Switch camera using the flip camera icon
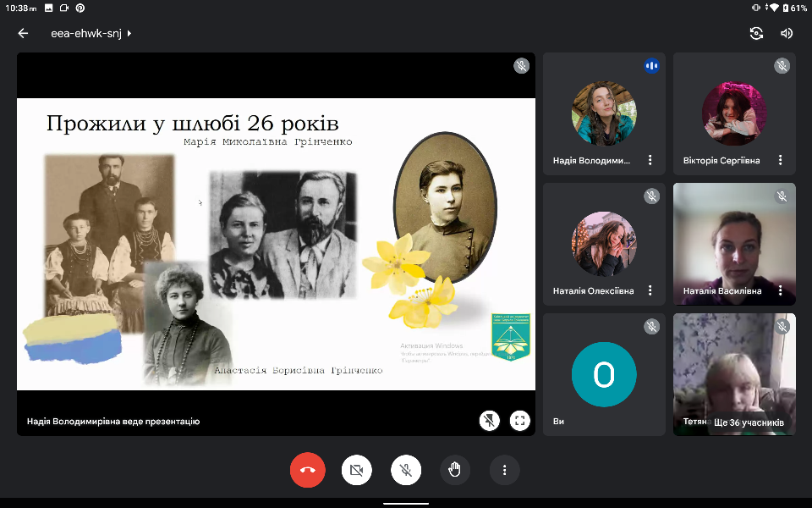 tap(756, 33)
